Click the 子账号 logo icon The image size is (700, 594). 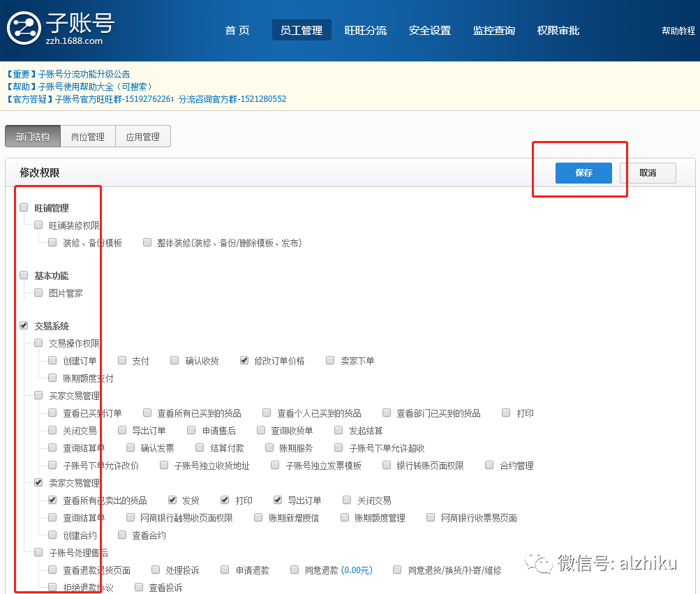click(24, 28)
